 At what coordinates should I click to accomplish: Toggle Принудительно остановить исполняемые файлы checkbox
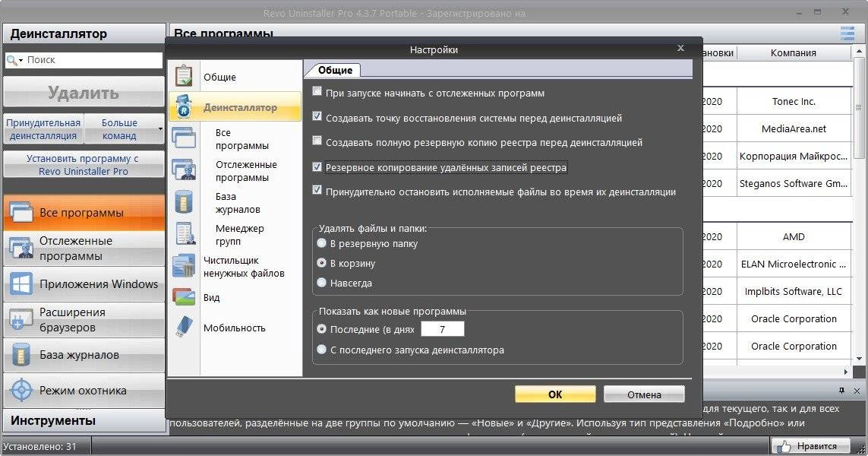pyautogui.click(x=317, y=191)
